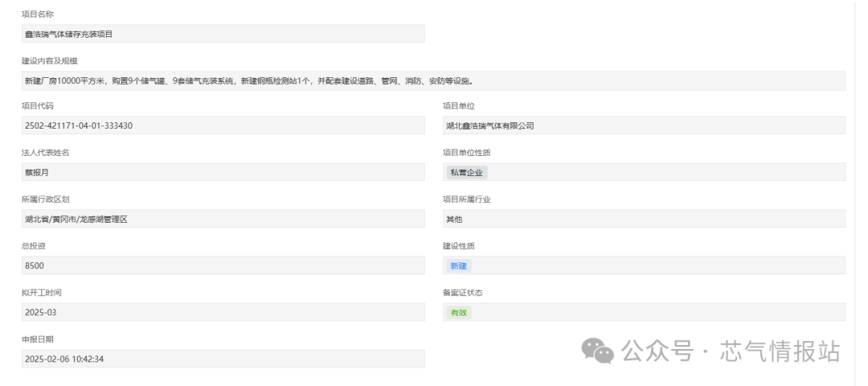Select the 建设内容及规模 description text box
868x386 pixels.
click(x=433, y=80)
